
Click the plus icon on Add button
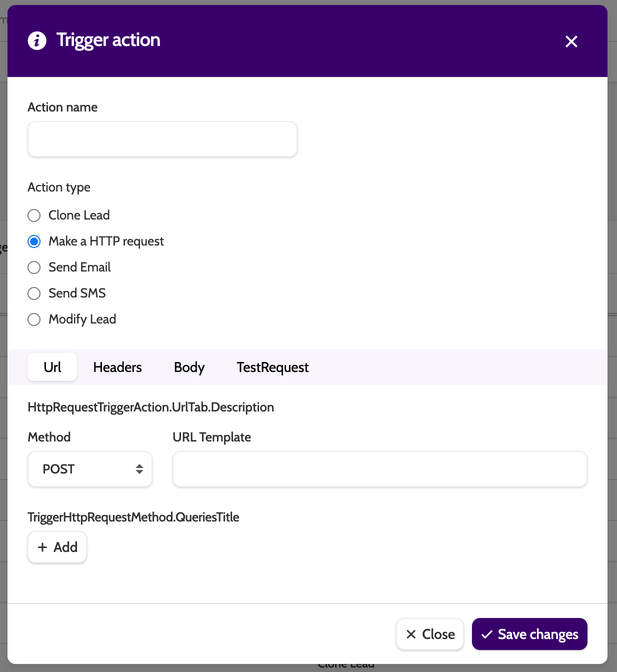pyautogui.click(x=42, y=547)
